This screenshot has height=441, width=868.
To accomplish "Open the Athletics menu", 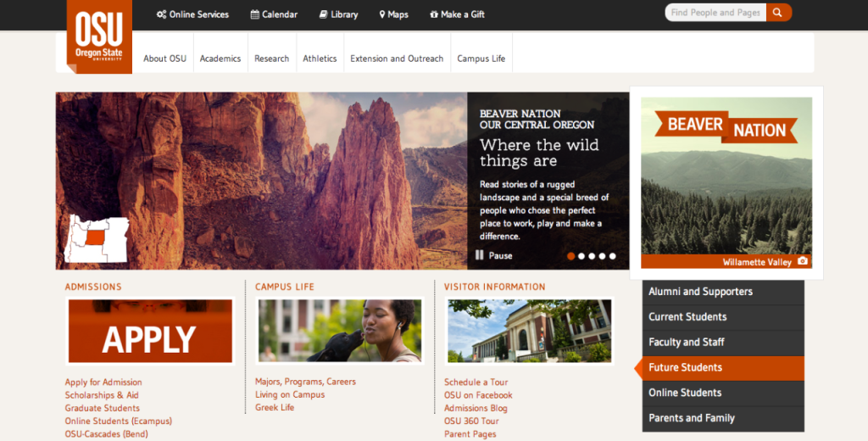I will pos(320,59).
